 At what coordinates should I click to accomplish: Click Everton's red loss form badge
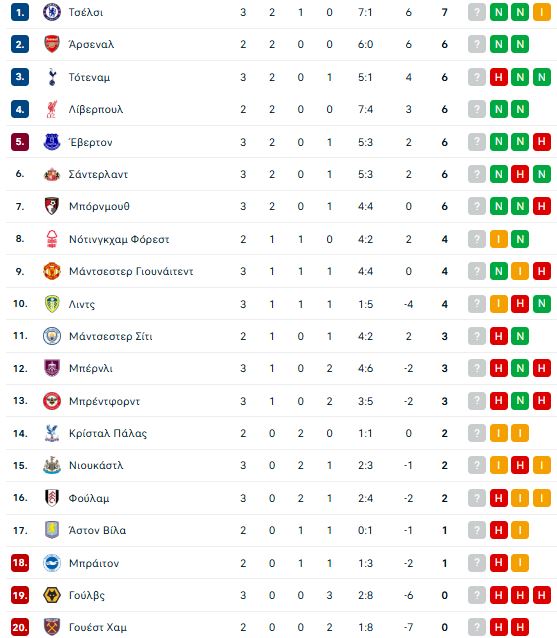pyautogui.click(x=542, y=142)
